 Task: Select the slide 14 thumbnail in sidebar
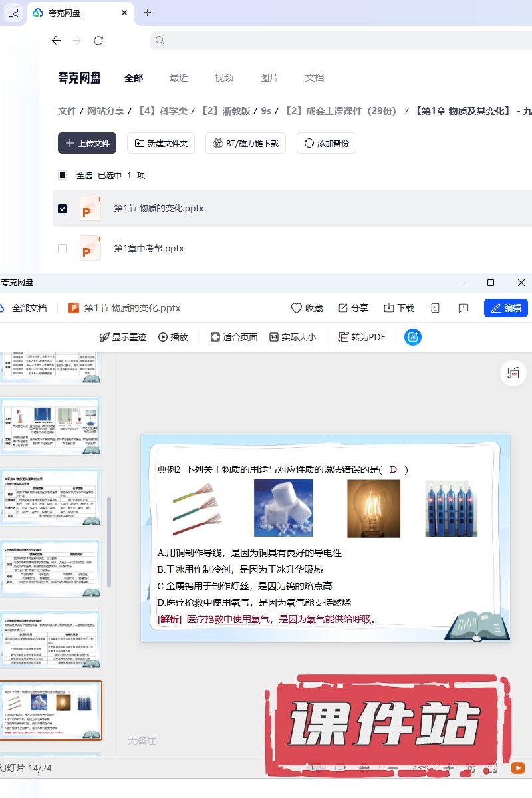(51, 710)
